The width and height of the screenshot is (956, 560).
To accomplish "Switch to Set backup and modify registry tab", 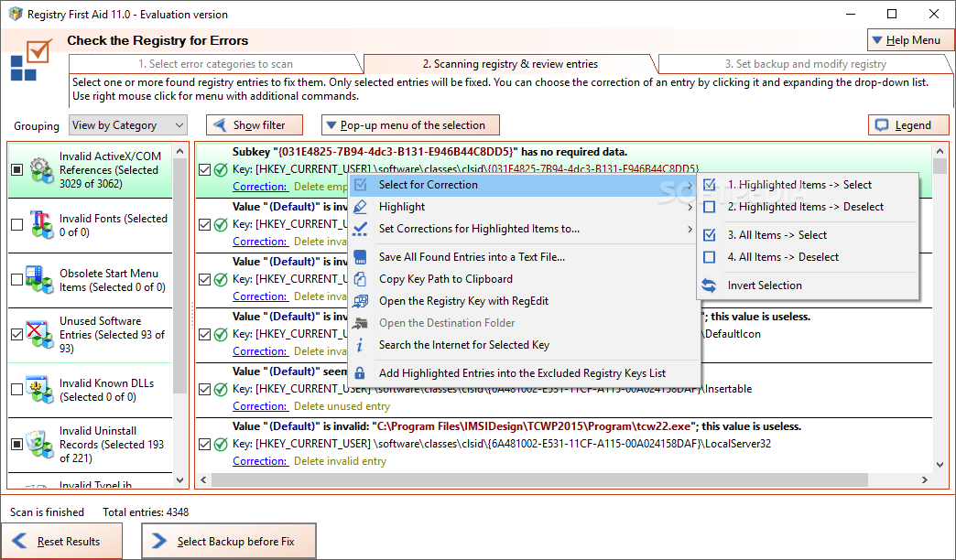I will click(805, 64).
